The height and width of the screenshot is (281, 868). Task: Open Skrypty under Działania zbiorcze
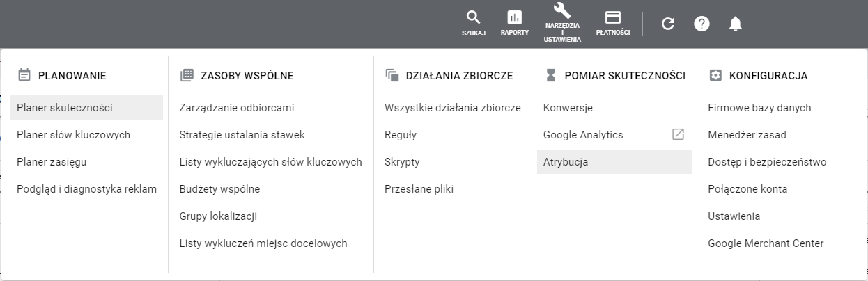[402, 162]
